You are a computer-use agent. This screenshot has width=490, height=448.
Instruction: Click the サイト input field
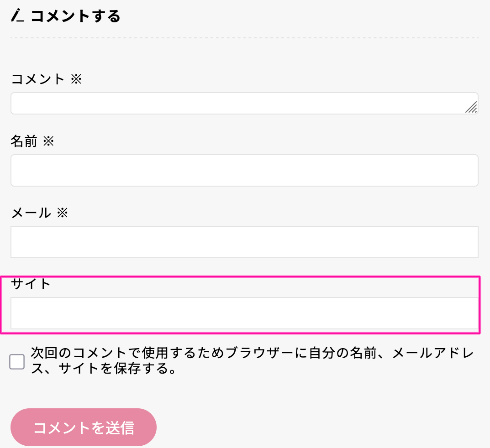[244, 313]
